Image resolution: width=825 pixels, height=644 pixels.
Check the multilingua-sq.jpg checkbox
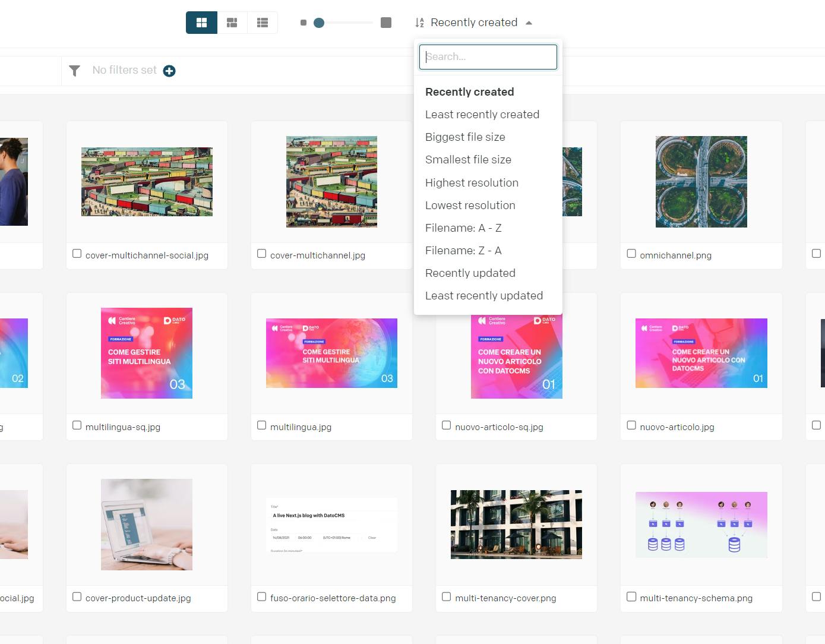[77, 425]
